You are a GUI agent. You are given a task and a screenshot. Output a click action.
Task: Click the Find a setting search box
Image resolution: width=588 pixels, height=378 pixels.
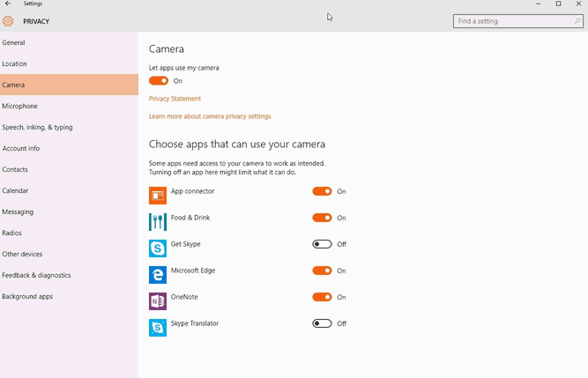pos(517,21)
